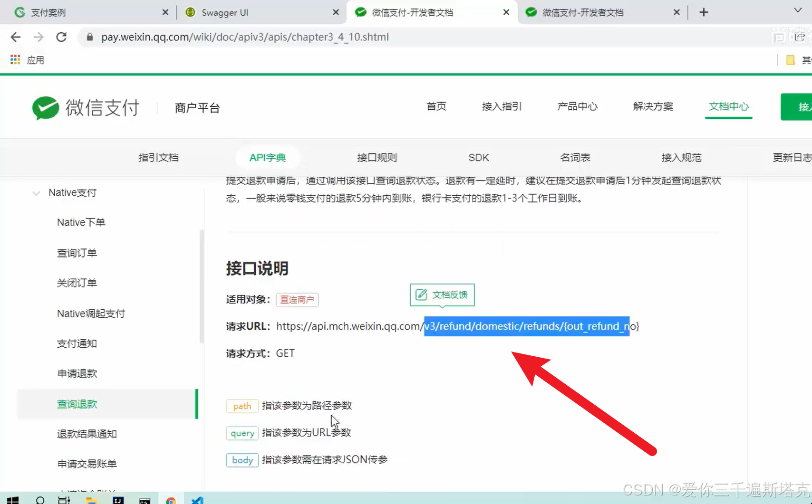Click the GET request method text
Image resolution: width=812 pixels, height=504 pixels.
285,353
